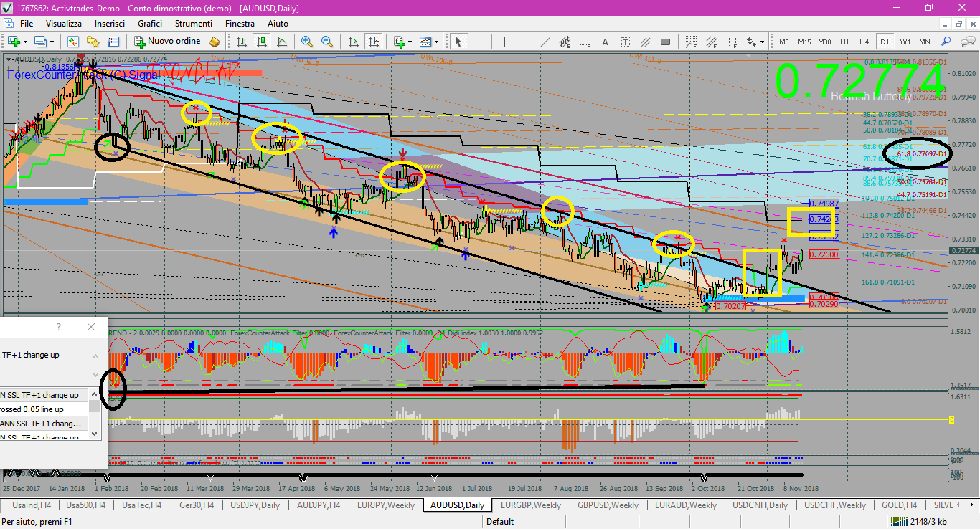The height and width of the screenshot is (529, 980).
Task: Open the profiles icon
Action: tap(42, 42)
